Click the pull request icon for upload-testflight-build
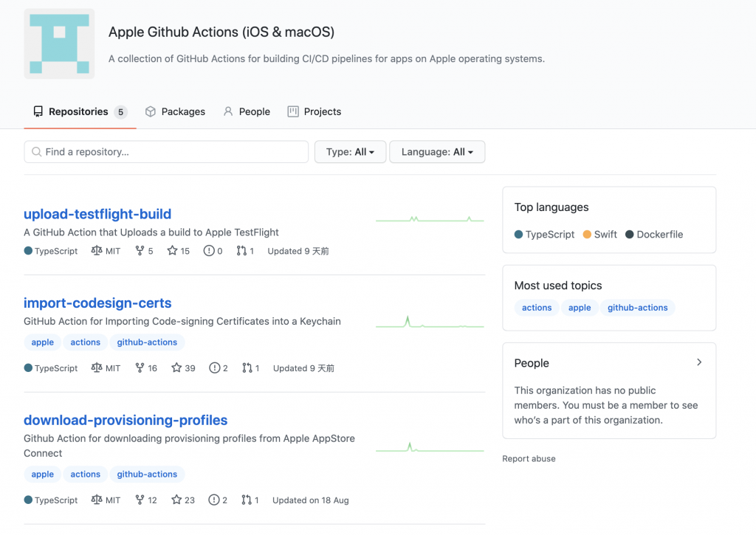The image size is (756, 535). 241,251
